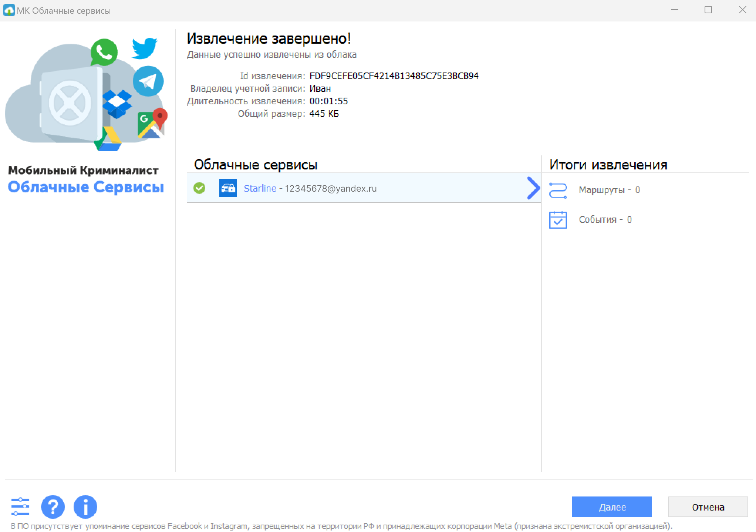
Task: Click the green success checkmark for Starline
Action: coord(199,188)
